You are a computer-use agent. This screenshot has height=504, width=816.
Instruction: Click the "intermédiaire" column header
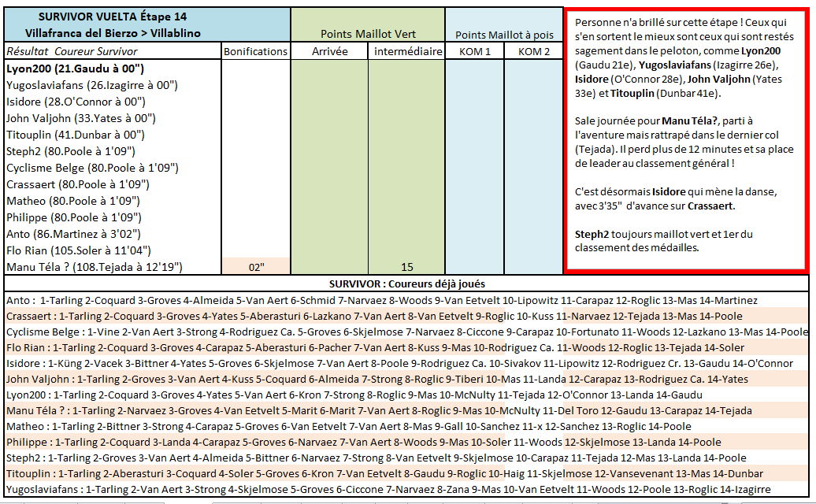(407, 51)
